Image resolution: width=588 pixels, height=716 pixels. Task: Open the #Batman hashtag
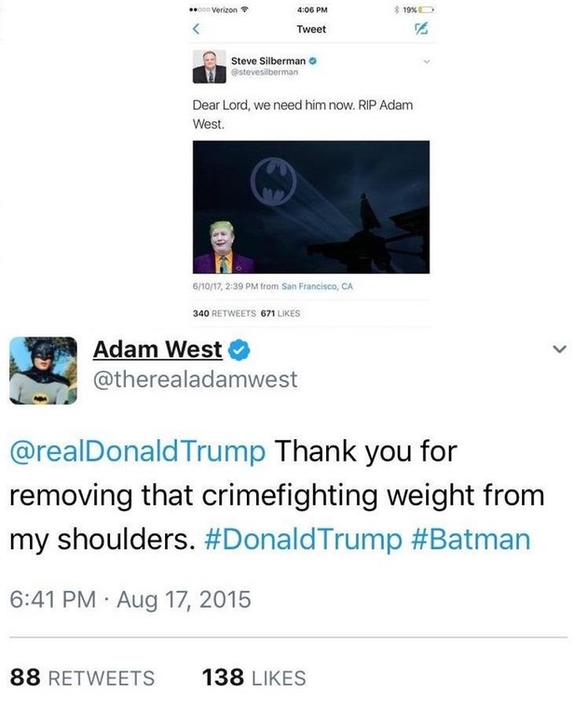471,539
